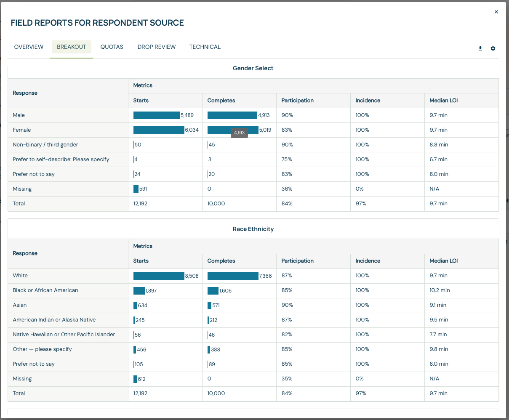509x420 pixels.
Task: Click 'American Indian or Alaska Native' label
Action: pos(54,320)
